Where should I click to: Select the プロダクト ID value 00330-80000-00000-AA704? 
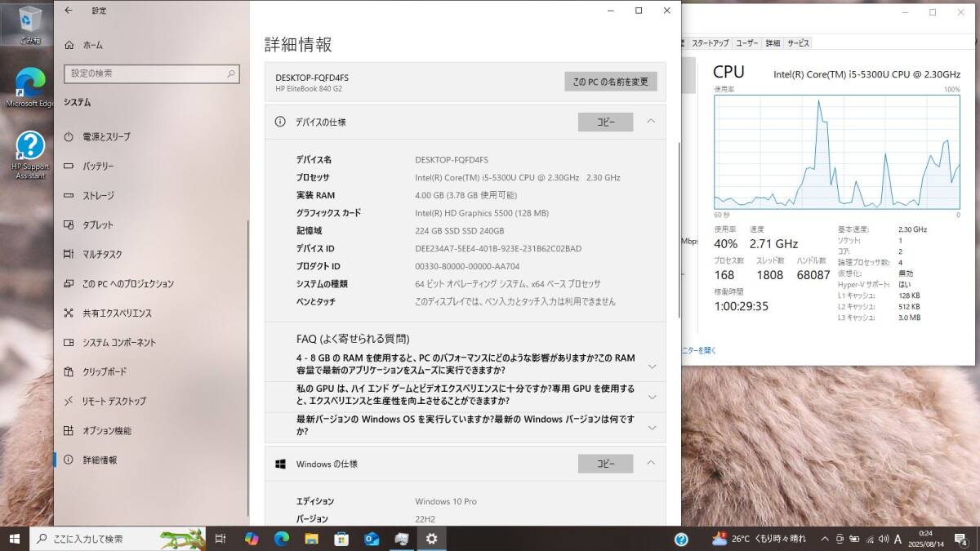click(467, 266)
